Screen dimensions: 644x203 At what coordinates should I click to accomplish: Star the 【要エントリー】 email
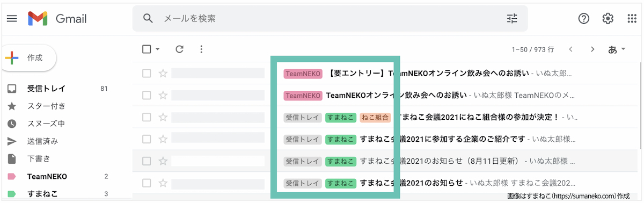(163, 73)
